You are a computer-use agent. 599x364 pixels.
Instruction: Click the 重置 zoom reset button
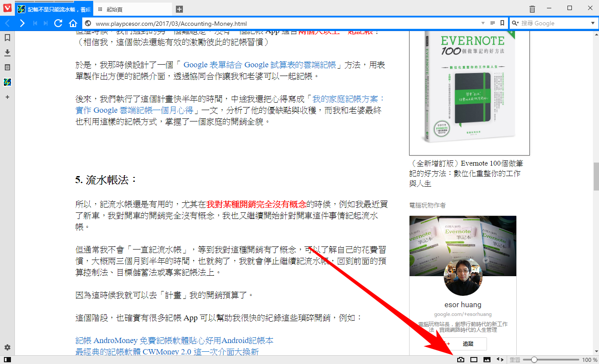coord(515,360)
